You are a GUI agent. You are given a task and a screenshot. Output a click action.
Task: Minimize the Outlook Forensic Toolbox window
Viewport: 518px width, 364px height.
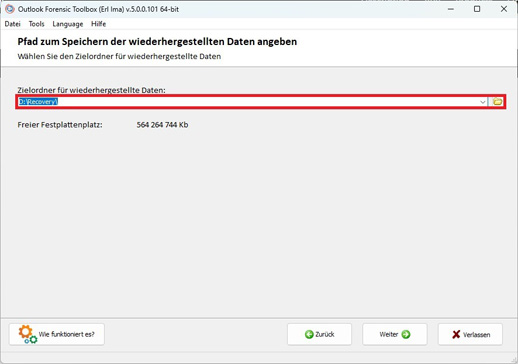(451, 9)
